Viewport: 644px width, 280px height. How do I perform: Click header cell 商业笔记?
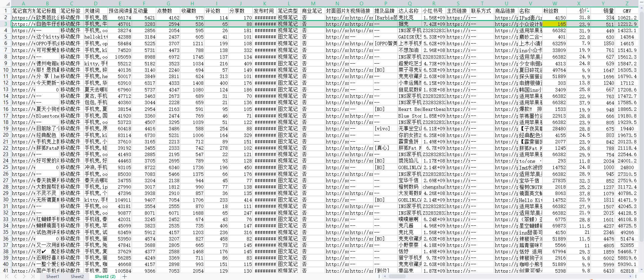313,11
